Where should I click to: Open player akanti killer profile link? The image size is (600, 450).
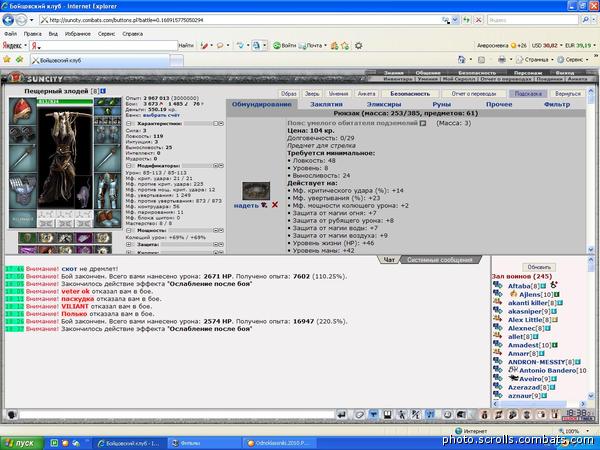point(527,302)
